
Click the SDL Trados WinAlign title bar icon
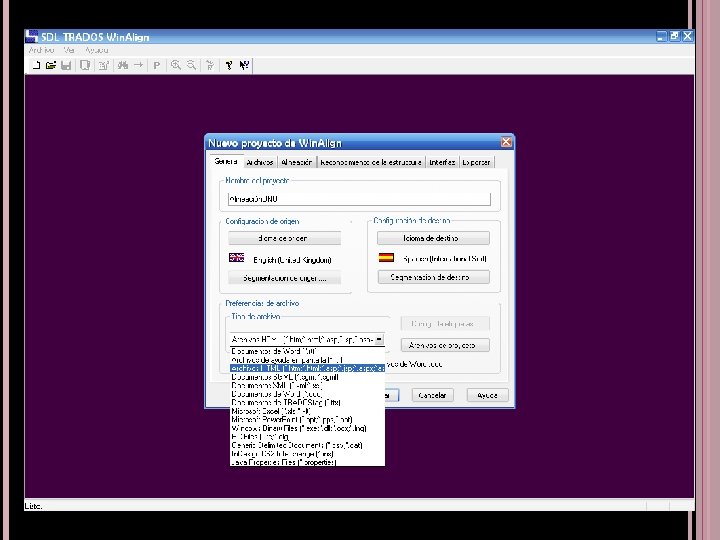(31, 37)
